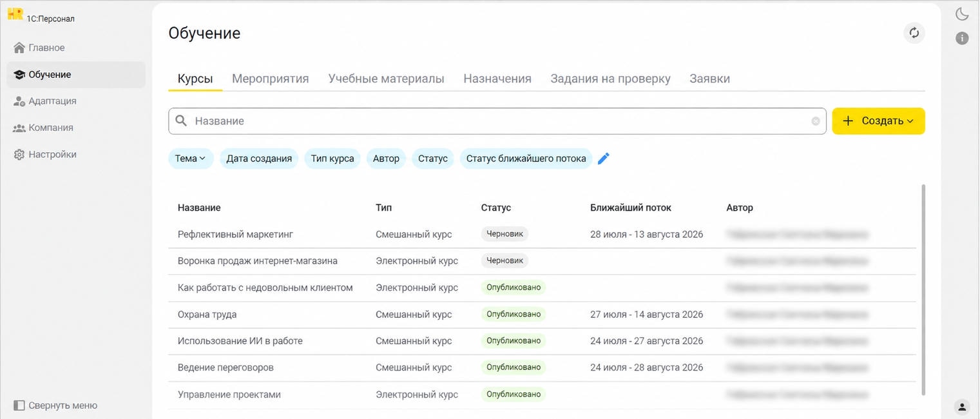This screenshot has width=980, height=419.
Task: Click Черновик badge of Воронка продаж
Action: 504,260
